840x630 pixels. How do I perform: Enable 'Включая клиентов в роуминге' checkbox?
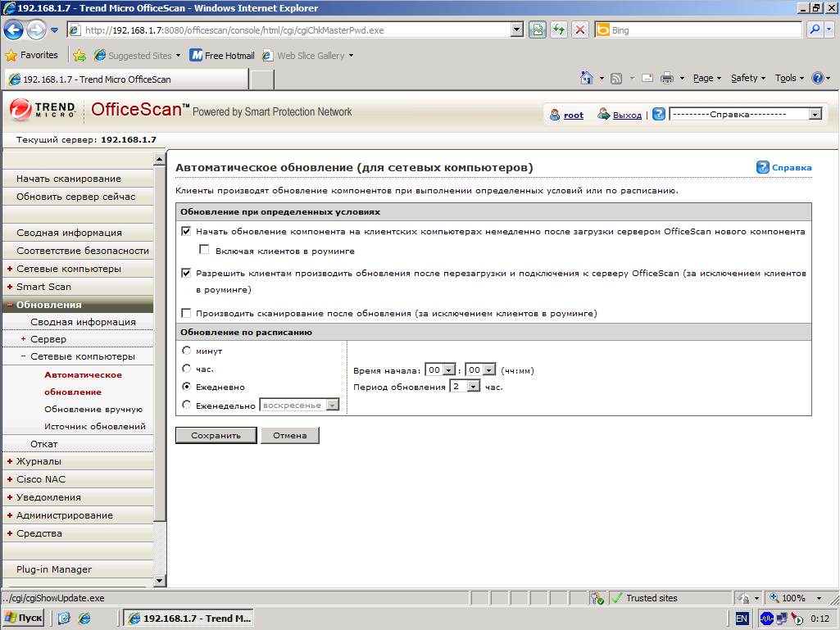(x=204, y=250)
